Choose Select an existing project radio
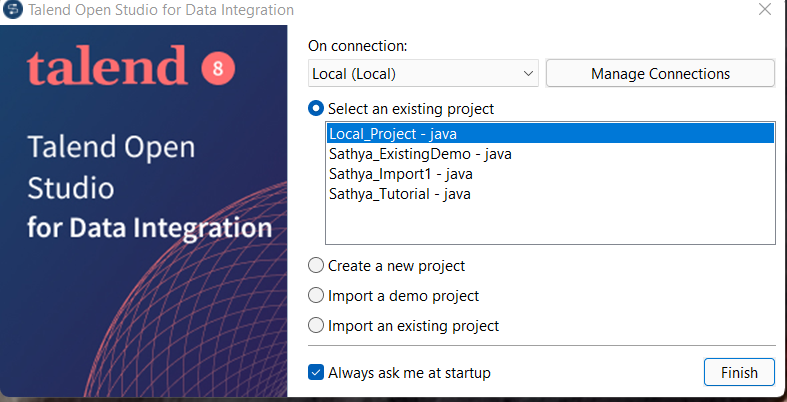The image size is (787, 402). [x=316, y=108]
